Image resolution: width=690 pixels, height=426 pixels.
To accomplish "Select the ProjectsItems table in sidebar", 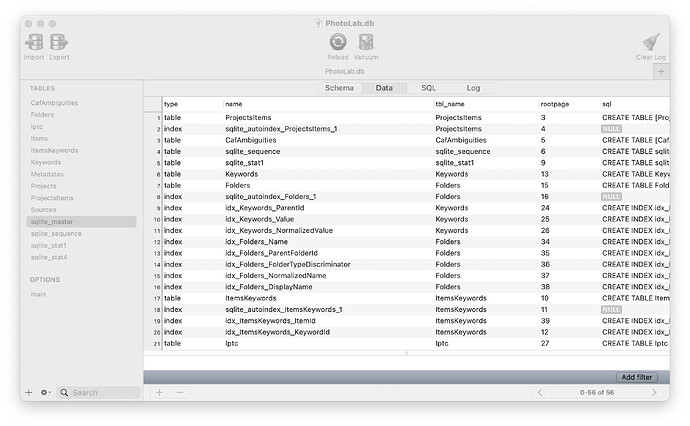I will (x=52, y=198).
